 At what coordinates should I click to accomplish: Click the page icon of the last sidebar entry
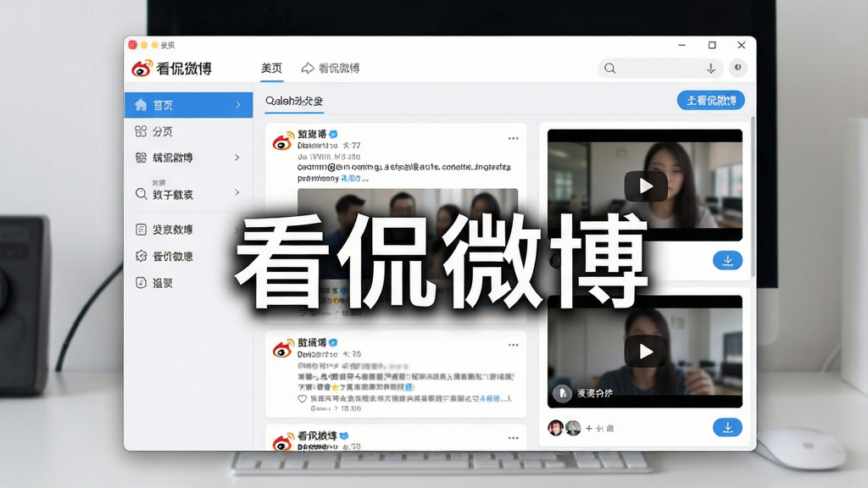coord(141,283)
